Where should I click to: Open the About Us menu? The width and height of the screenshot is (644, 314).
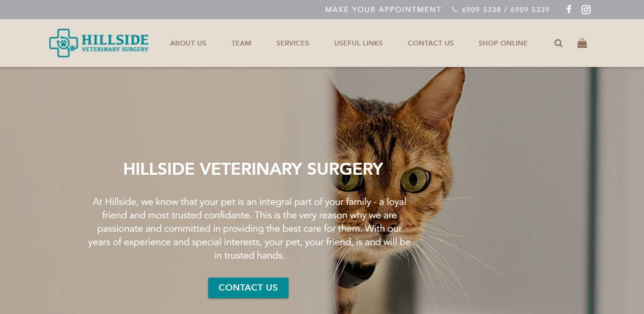(x=188, y=43)
